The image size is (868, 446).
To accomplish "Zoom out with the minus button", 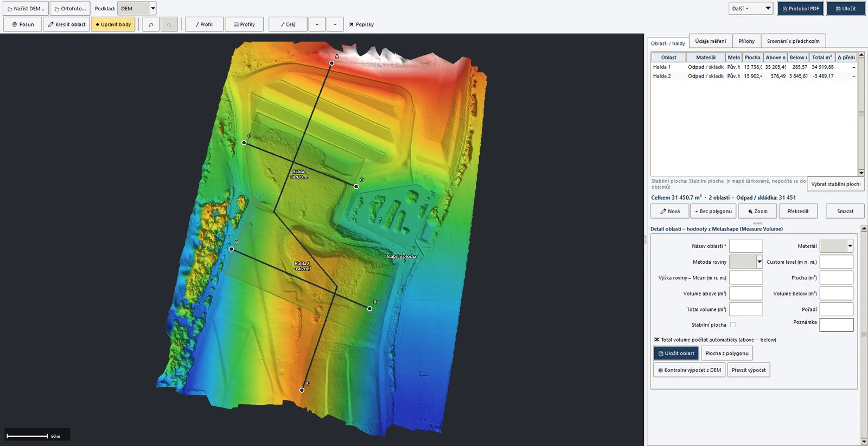I will point(335,24).
